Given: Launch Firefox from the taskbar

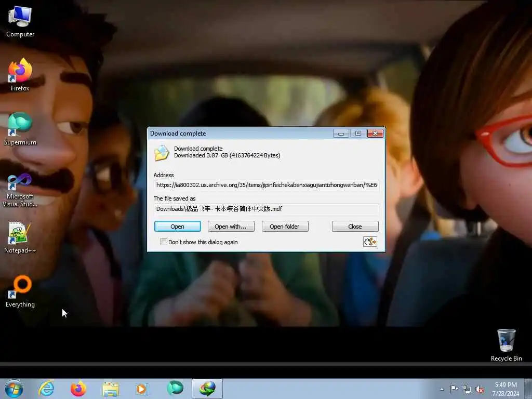Looking at the screenshot, I should (x=78, y=389).
